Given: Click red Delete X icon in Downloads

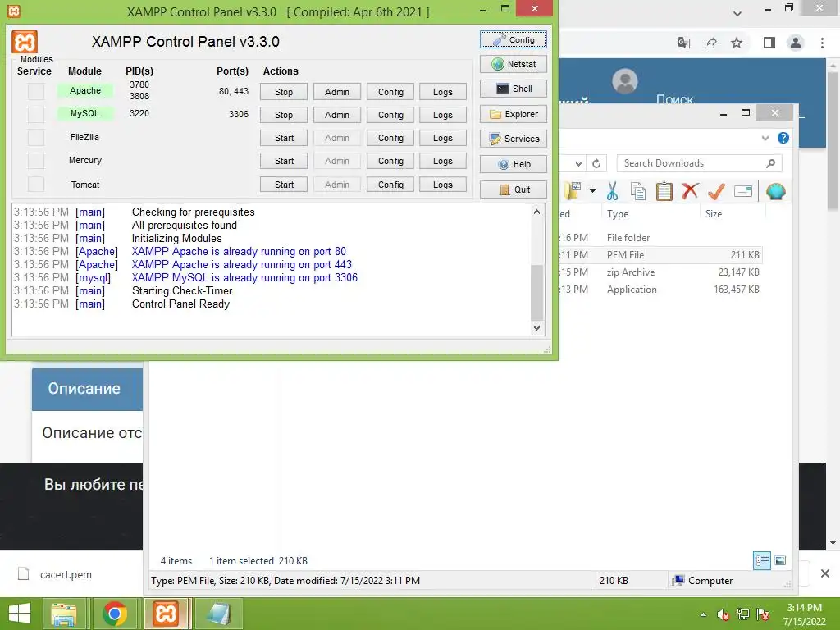Looking at the screenshot, I should click(x=690, y=190).
